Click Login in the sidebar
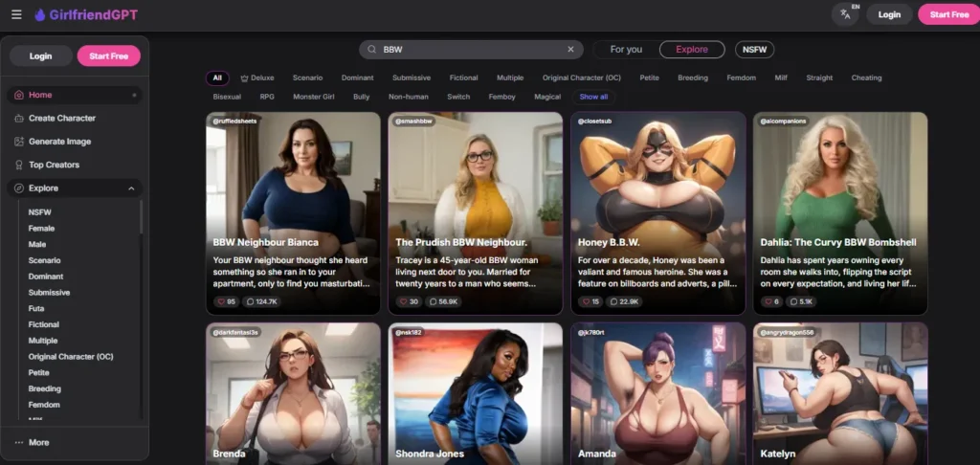Image resolution: width=980 pixels, height=465 pixels. pyautogui.click(x=40, y=55)
